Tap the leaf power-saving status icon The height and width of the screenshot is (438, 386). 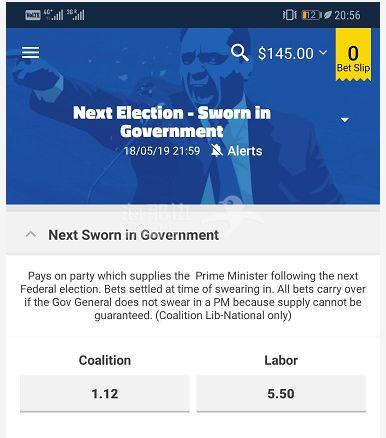click(328, 15)
